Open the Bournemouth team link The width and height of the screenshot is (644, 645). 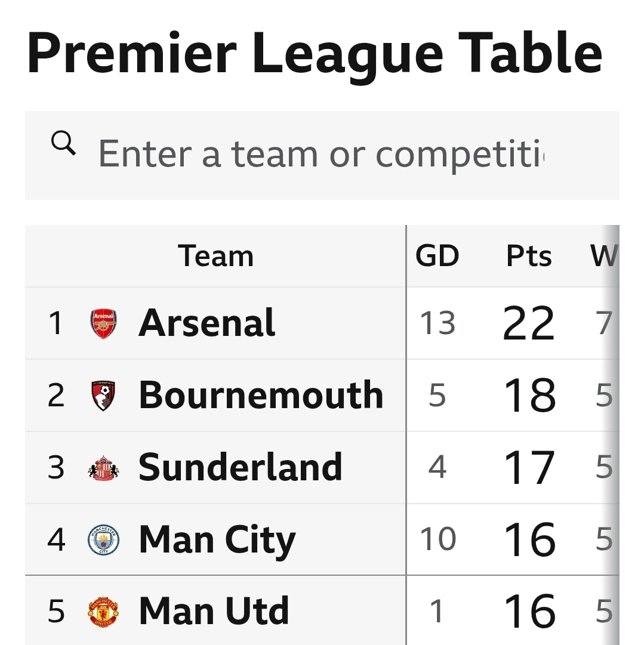coord(260,396)
